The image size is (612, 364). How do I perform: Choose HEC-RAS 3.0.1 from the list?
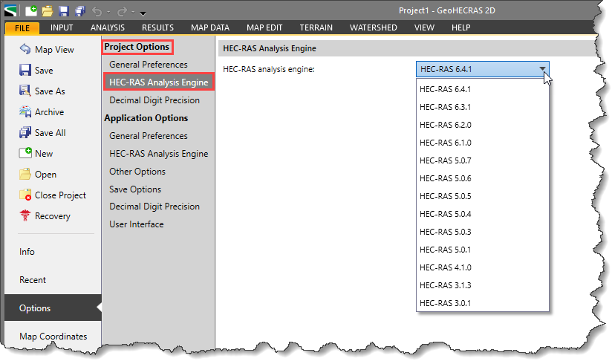point(483,303)
